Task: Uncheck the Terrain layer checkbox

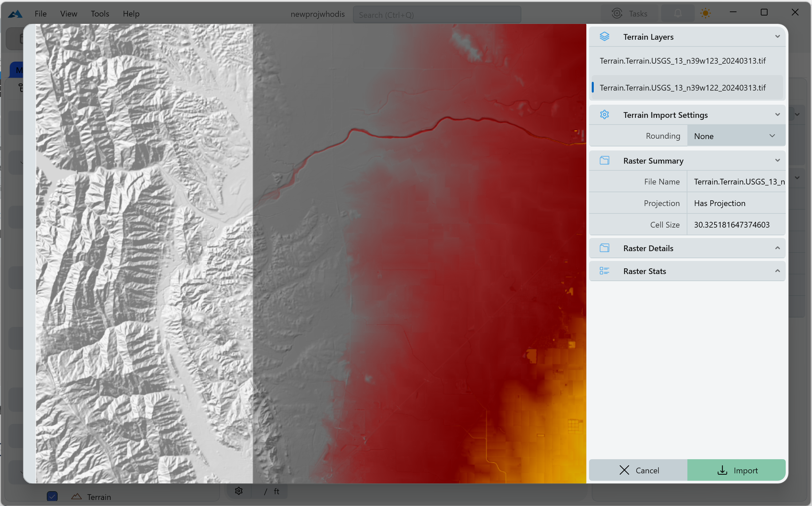Action: pyautogui.click(x=52, y=497)
